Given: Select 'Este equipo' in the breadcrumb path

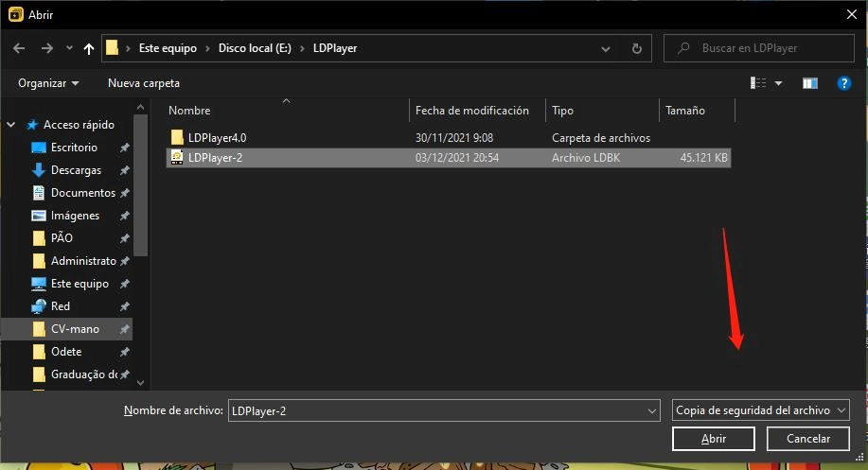Looking at the screenshot, I should (x=168, y=48).
